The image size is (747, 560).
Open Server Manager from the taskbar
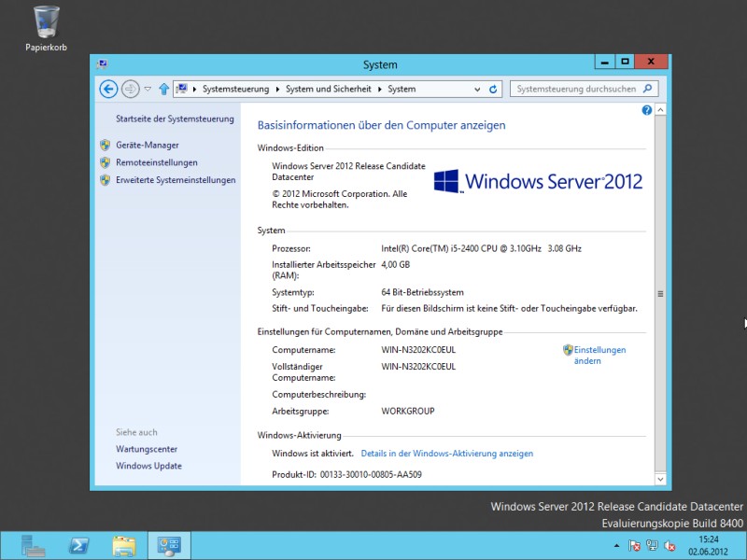34,546
